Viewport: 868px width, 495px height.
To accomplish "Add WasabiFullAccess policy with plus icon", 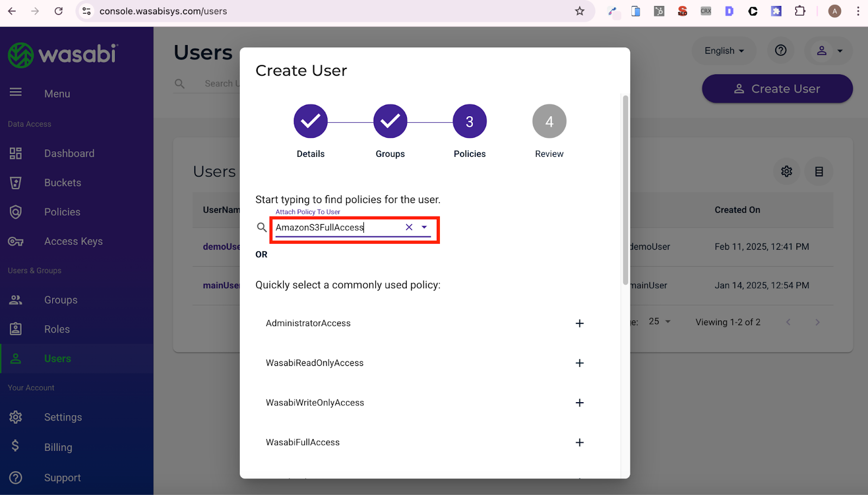I will pos(579,442).
